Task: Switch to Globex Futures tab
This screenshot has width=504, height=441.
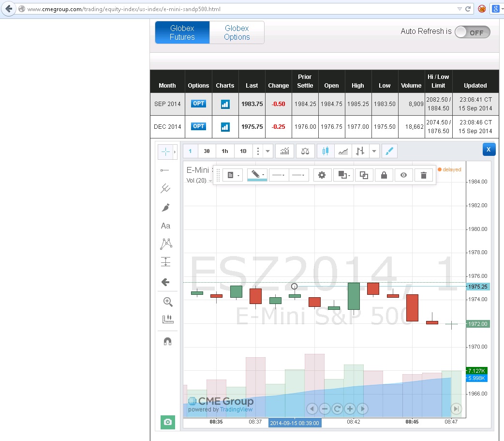Action: (x=182, y=32)
